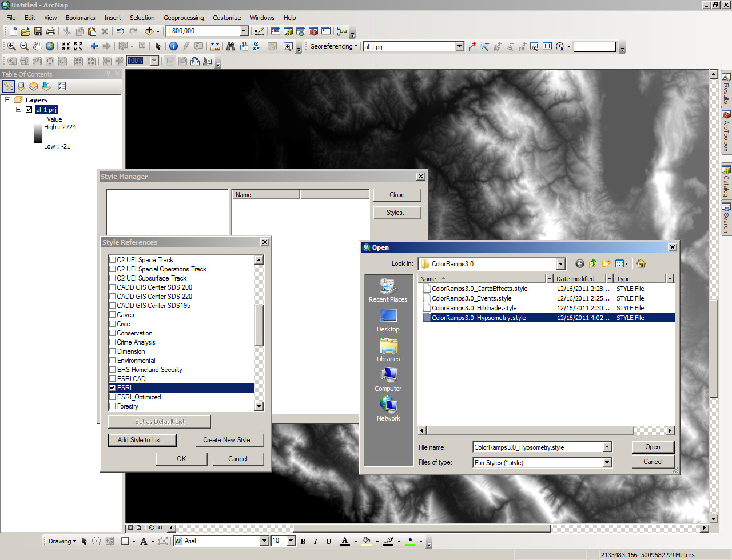Open the georeferencing View Link Table icon
Viewport: 732px width, 560px height.
point(547,47)
